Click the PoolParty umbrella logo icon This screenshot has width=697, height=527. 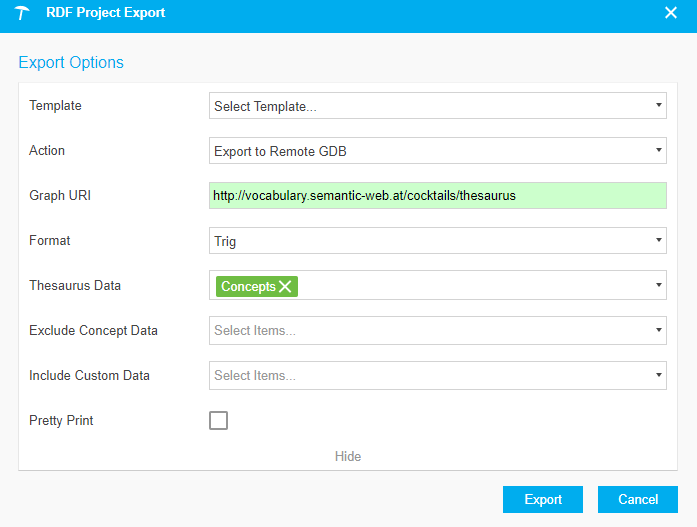click(x=22, y=13)
